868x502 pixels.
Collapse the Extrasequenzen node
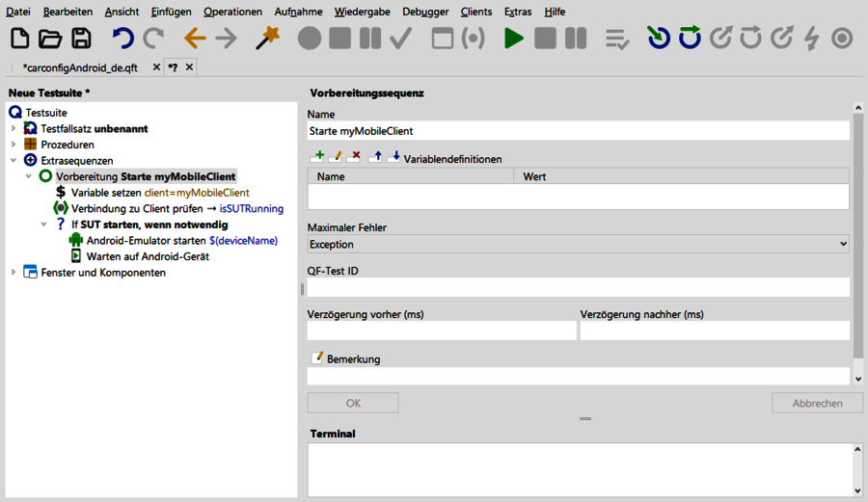pyautogui.click(x=14, y=161)
